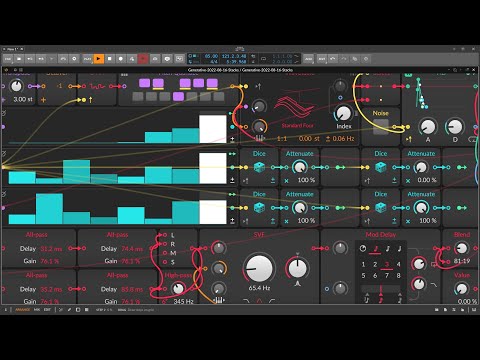Enable the first gray step in lower row
Image resolution: width=480 pixels, height=360 pixels.
click(x=138, y=97)
